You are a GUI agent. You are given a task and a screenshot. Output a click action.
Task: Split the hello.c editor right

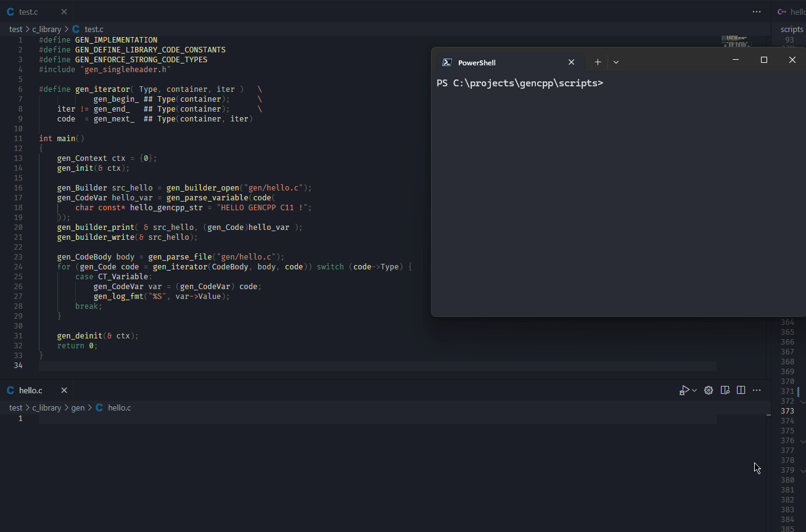741,390
